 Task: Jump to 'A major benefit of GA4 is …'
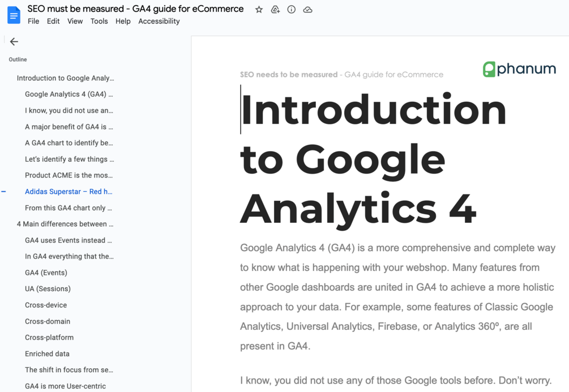[x=69, y=127]
